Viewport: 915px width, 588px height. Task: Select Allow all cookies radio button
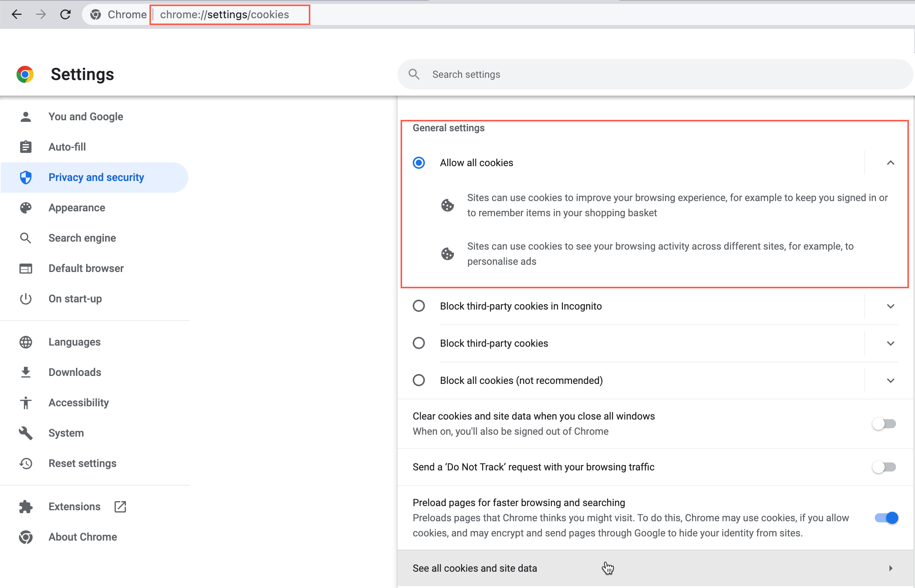tap(419, 163)
